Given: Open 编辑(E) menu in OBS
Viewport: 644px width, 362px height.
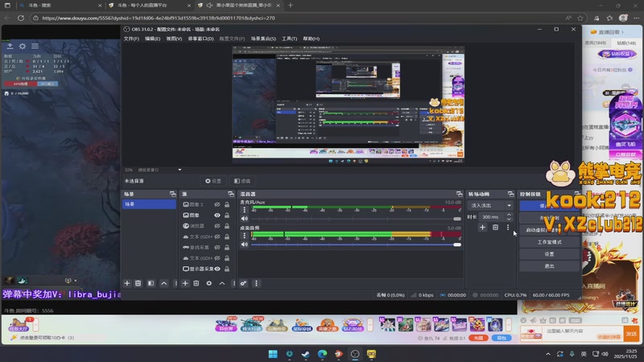Looking at the screenshot, I should [x=152, y=39].
